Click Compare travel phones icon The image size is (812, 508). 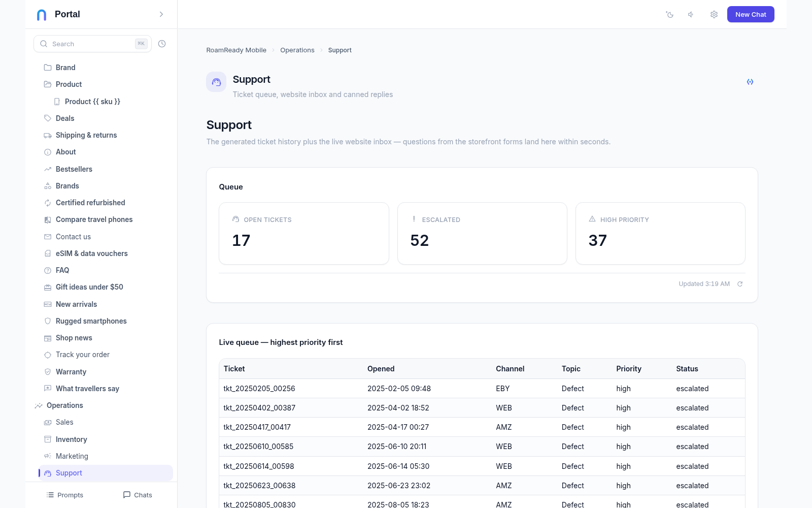pos(48,220)
